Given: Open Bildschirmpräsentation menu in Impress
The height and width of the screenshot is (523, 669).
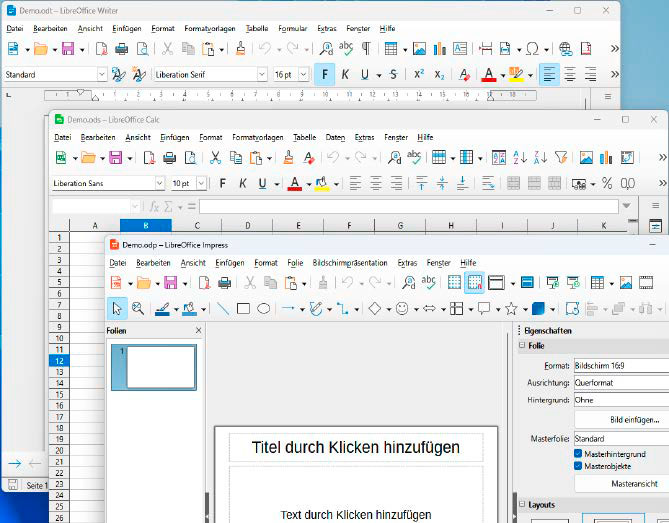Looking at the screenshot, I should 350,263.
